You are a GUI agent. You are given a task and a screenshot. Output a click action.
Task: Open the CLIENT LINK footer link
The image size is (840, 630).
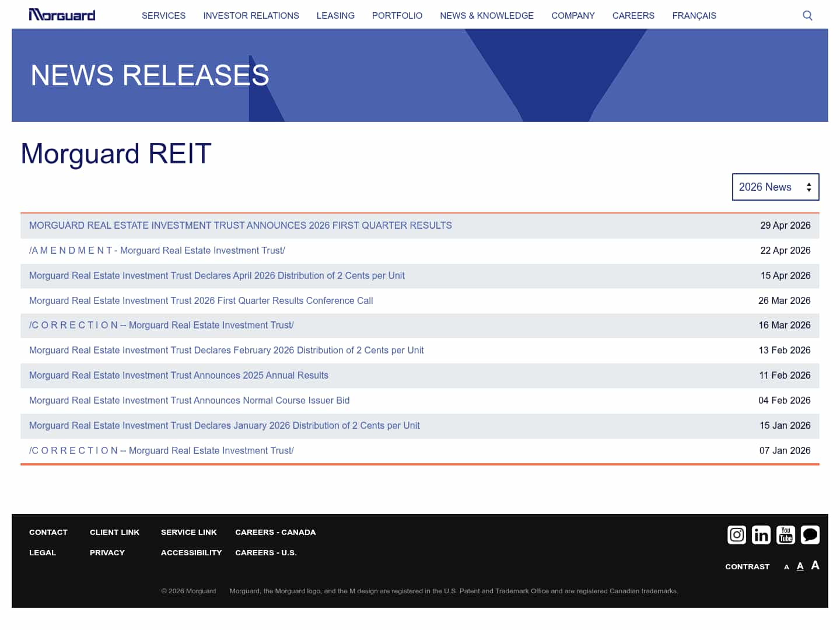coord(114,533)
